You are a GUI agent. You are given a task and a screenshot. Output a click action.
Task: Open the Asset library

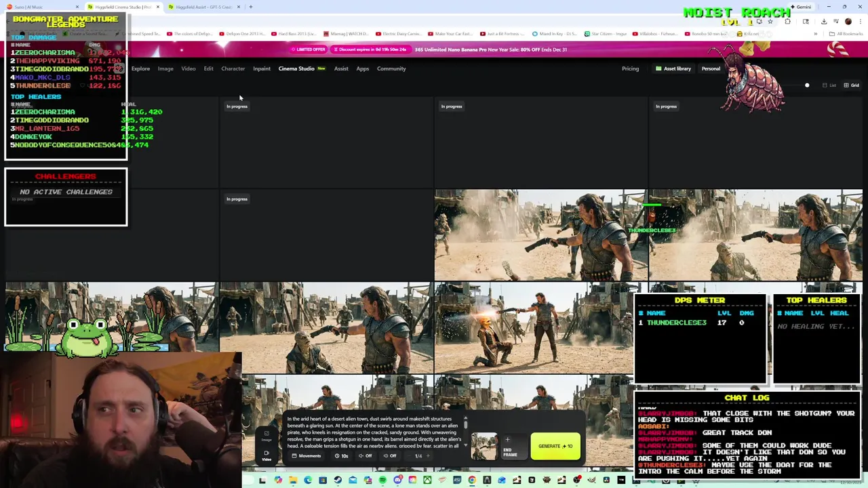[673, 68]
